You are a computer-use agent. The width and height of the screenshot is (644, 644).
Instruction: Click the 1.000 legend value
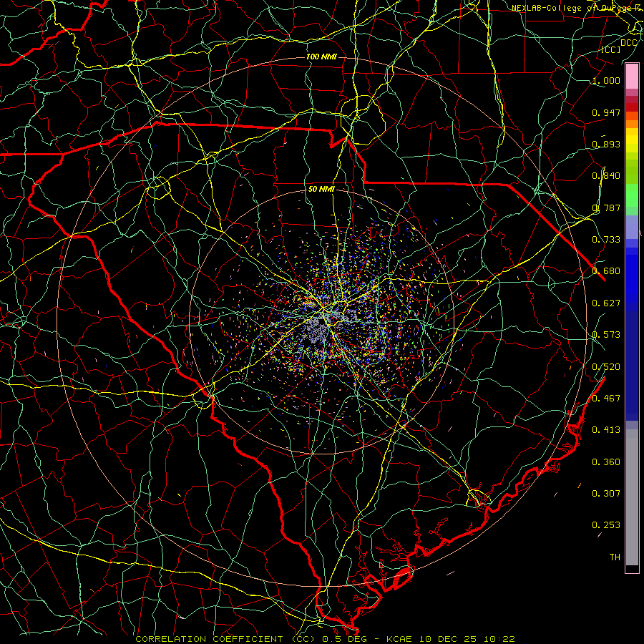(x=606, y=81)
